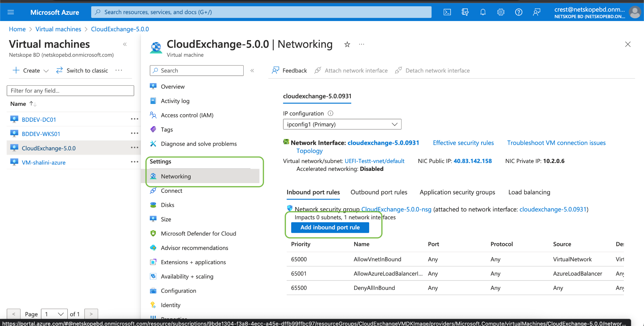Screen dimensions: 644x326
Task: Open the Azure portal hamburger menu
Action: pyautogui.click(x=11, y=12)
